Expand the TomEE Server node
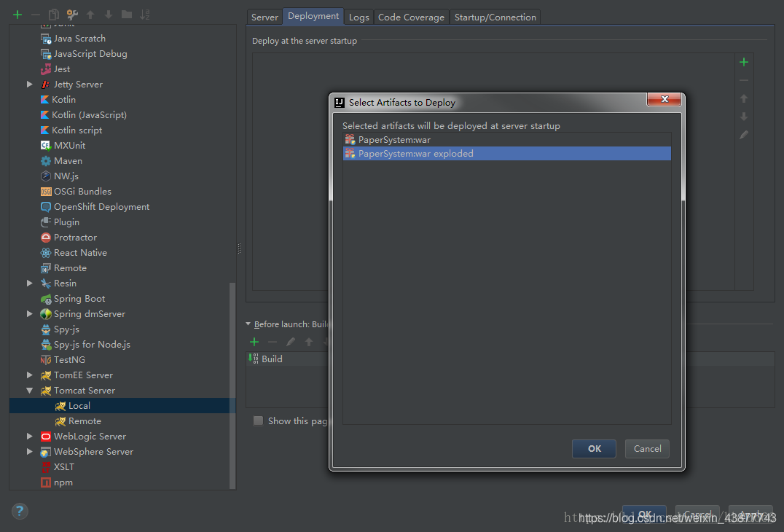This screenshot has width=784, height=532. click(29, 375)
